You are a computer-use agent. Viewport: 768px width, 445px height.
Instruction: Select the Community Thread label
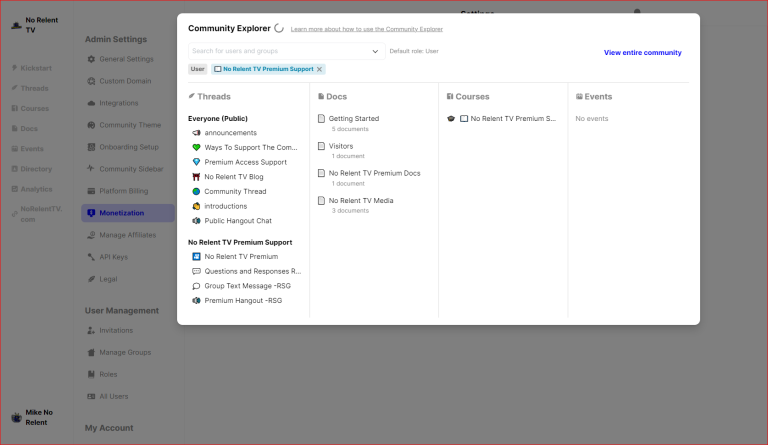(235, 191)
